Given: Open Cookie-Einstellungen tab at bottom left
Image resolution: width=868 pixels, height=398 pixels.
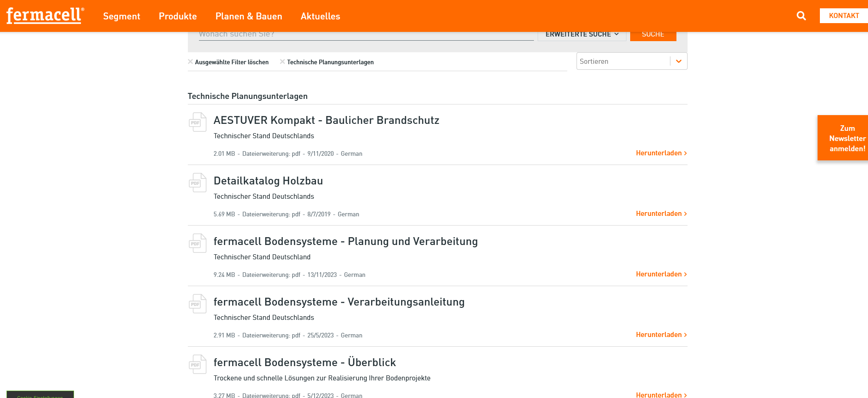Looking at the screenshot, I should click(x=40, y=395).
